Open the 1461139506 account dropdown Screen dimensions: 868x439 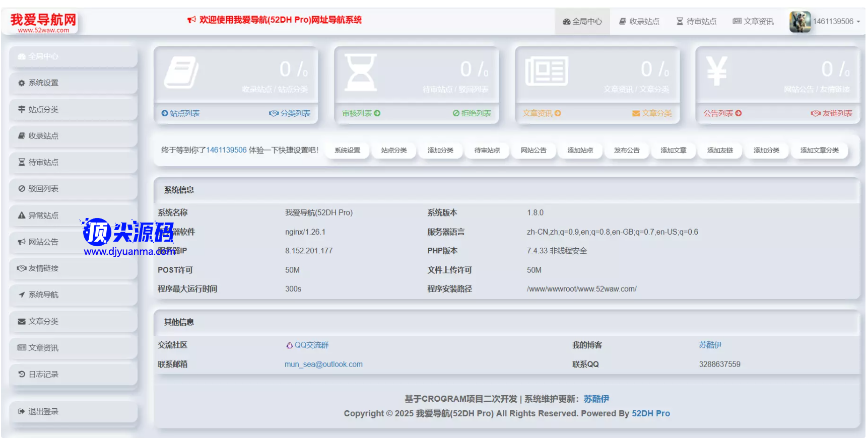click(836, 22)
